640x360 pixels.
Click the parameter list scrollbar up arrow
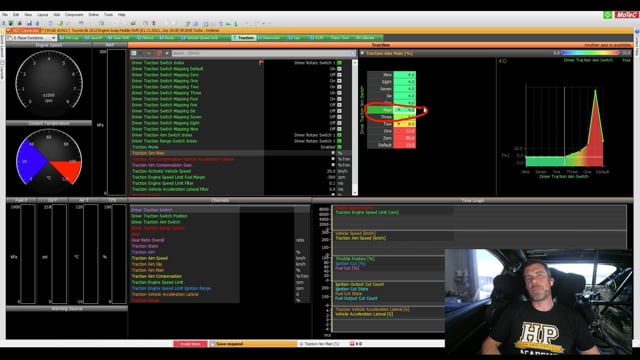(x=355, y=62)
